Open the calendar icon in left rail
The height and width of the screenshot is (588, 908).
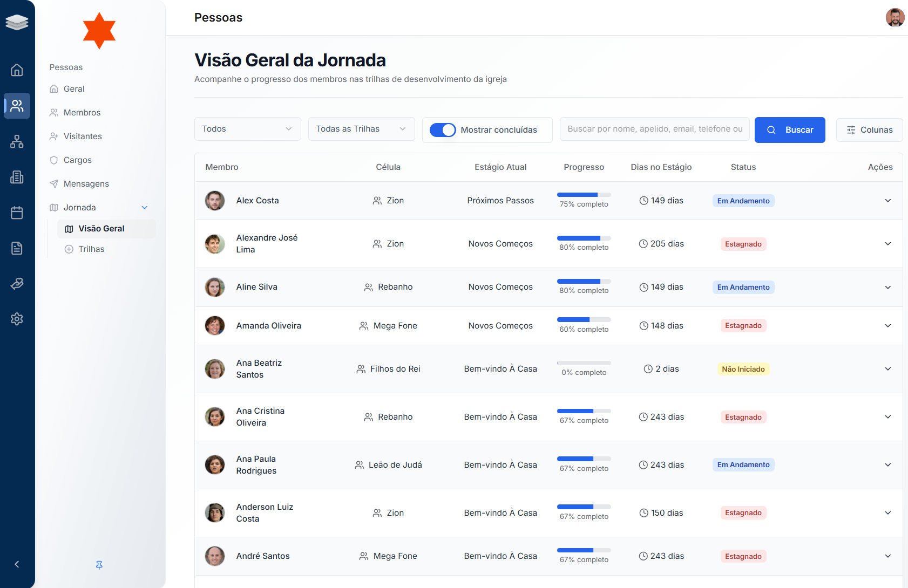(17, 213)
